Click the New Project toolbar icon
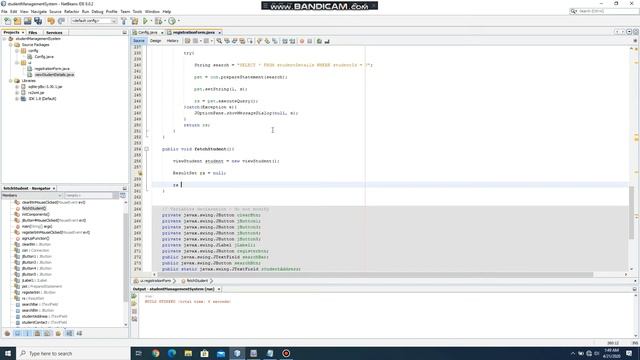 coord(17,21)
